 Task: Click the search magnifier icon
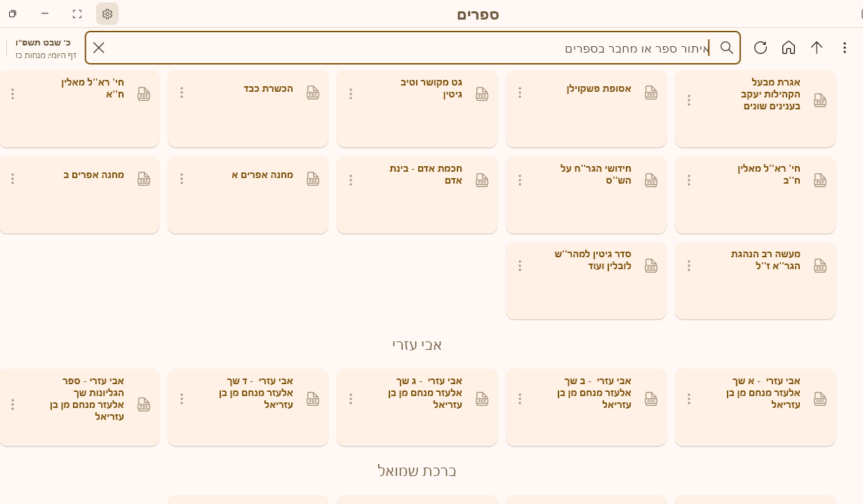(x=727, y=48)
